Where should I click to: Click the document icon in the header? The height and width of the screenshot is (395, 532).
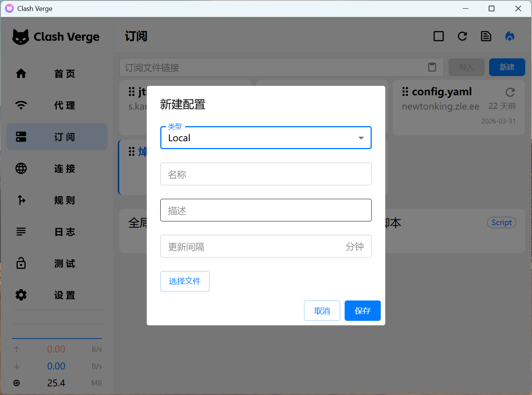[x=486, y=36]
